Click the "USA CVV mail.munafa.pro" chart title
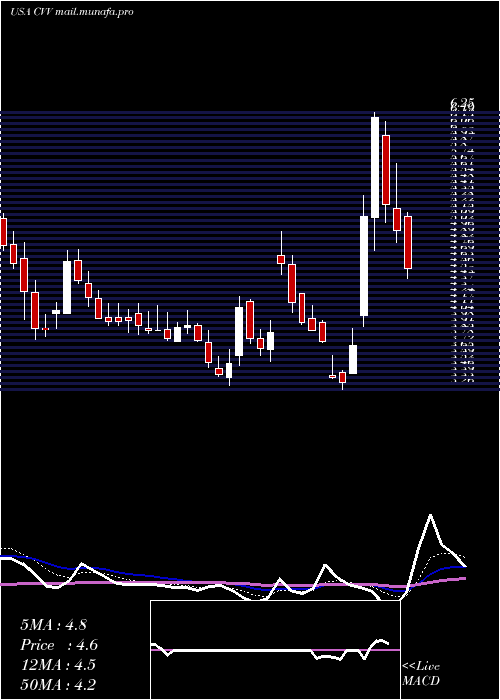The width and height of the screenshot is (500, 700). coord(72,12)
